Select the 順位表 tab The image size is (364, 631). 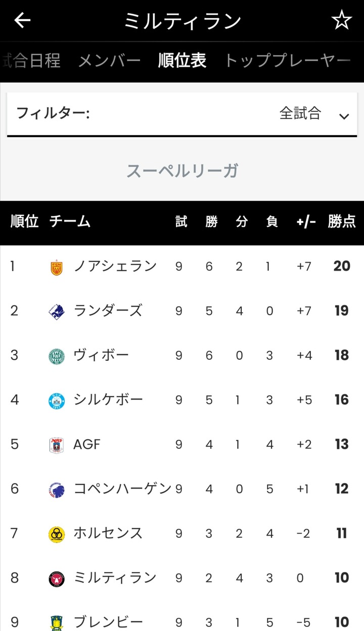[x=182, y=61]
